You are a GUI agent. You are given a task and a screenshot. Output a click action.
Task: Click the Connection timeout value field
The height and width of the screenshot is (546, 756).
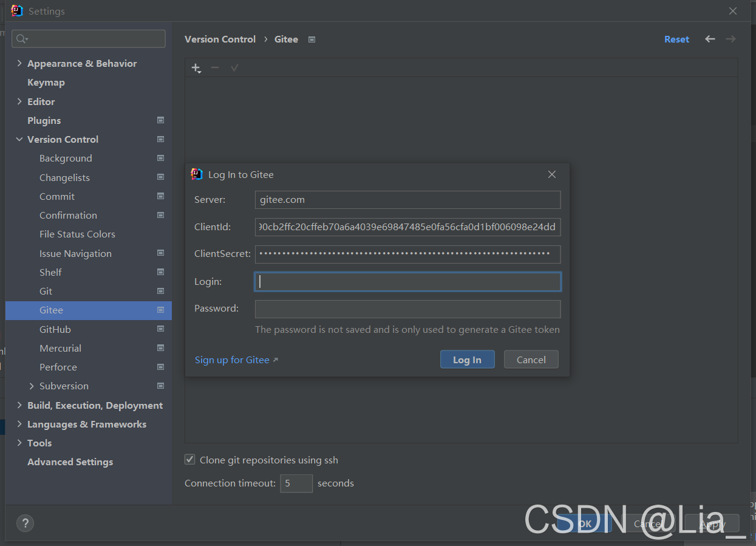tap(296, 483)
